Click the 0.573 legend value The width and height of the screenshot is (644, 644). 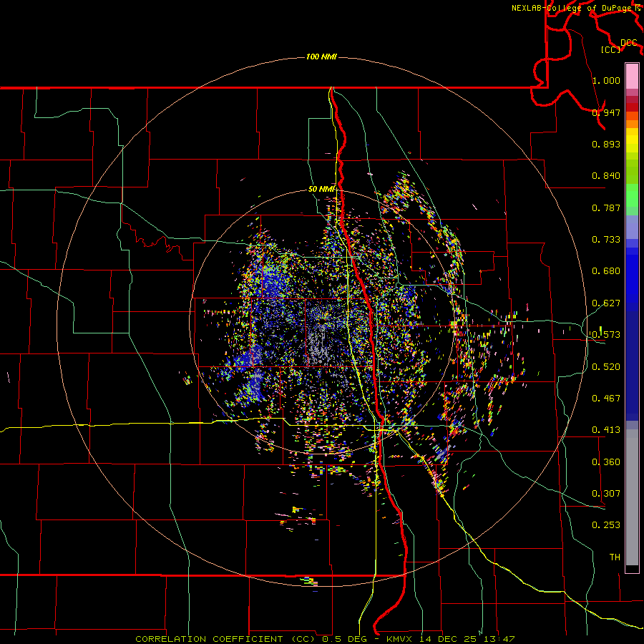[606, 335]
